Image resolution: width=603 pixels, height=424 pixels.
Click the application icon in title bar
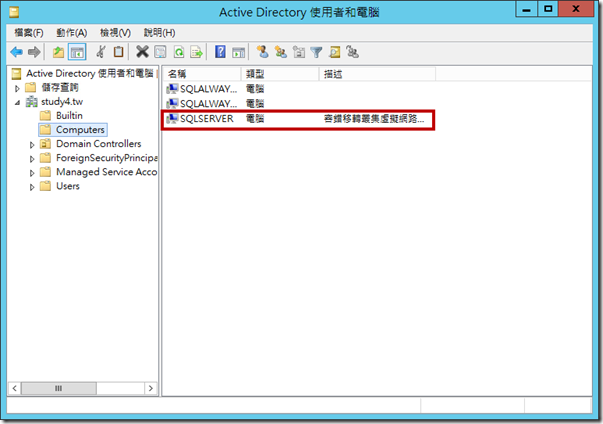tap(14, 12)
